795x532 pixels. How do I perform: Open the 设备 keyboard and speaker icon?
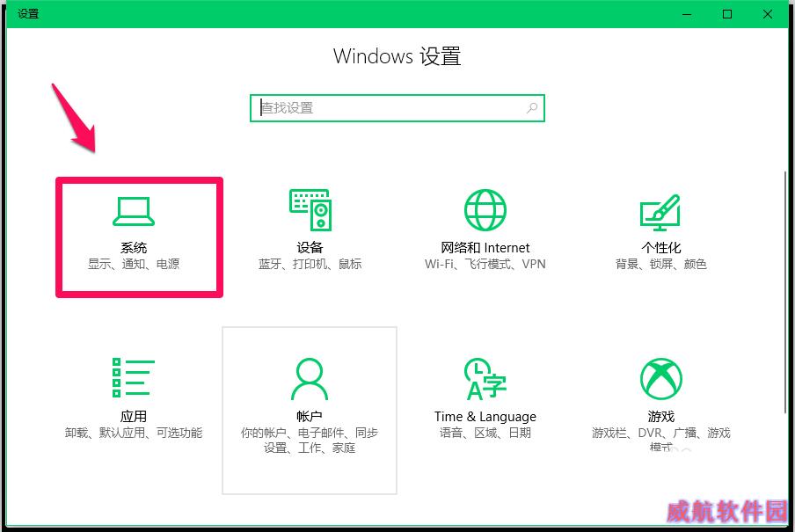coord(310,210)
